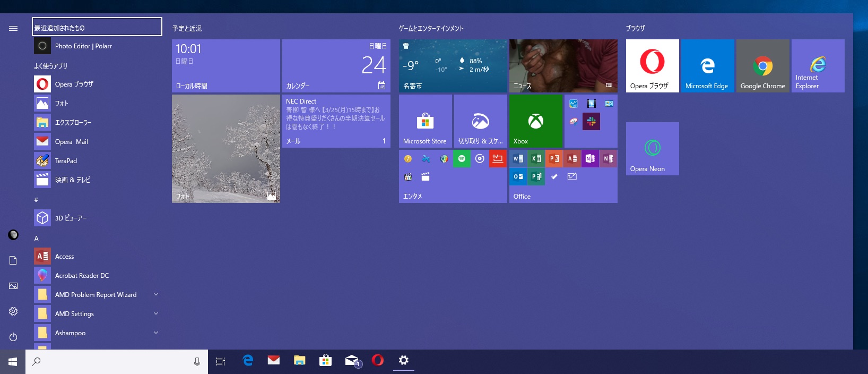
Task: Launch Acrobat Reader DC from the list
Action: (x=98, y=276)
